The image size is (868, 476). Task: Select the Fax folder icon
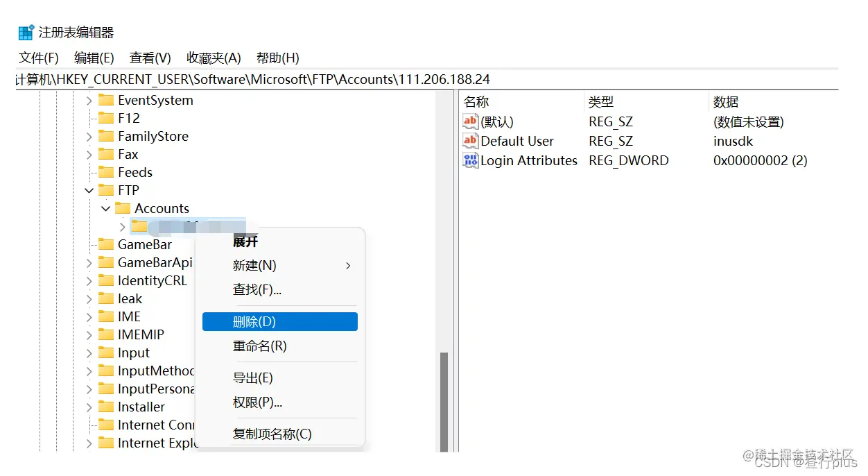pyautogui.click(x=106, y=154)
